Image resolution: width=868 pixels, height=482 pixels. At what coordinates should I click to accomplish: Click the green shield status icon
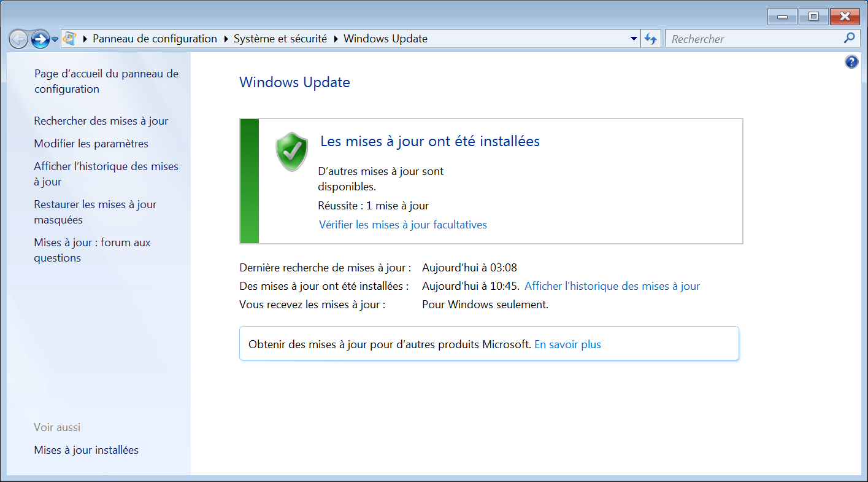click(291, 152)
